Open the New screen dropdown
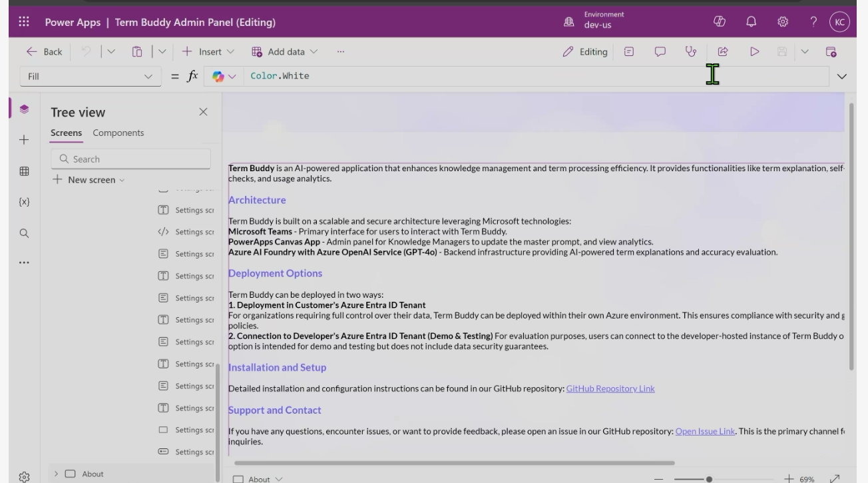The image size is (868, 483). [88, 180]
